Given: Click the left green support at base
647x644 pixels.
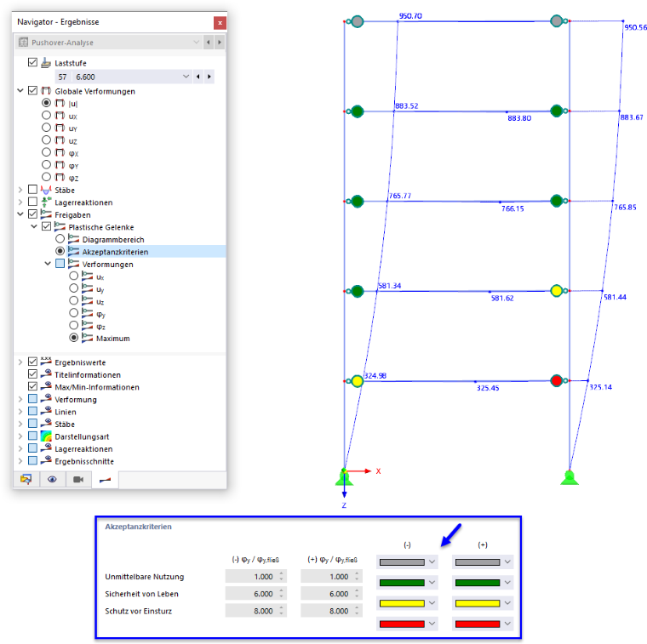Looking at the screenshot, I should tap(344, 477).
